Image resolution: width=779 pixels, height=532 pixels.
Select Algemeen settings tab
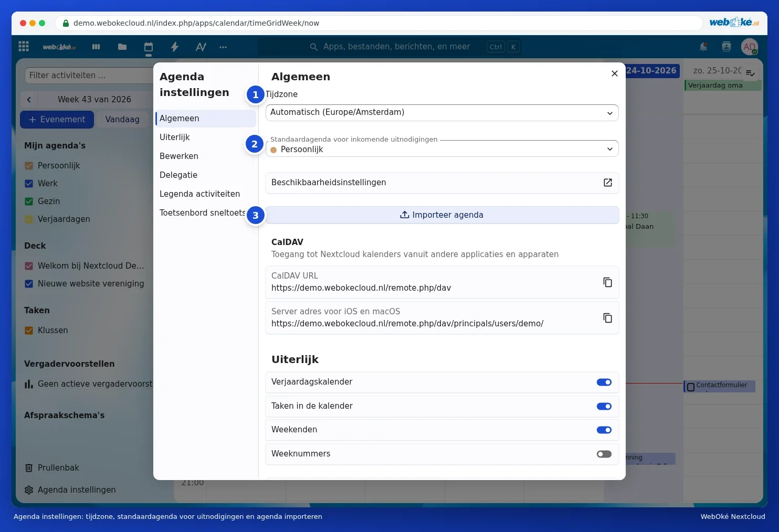click(205, 119)
